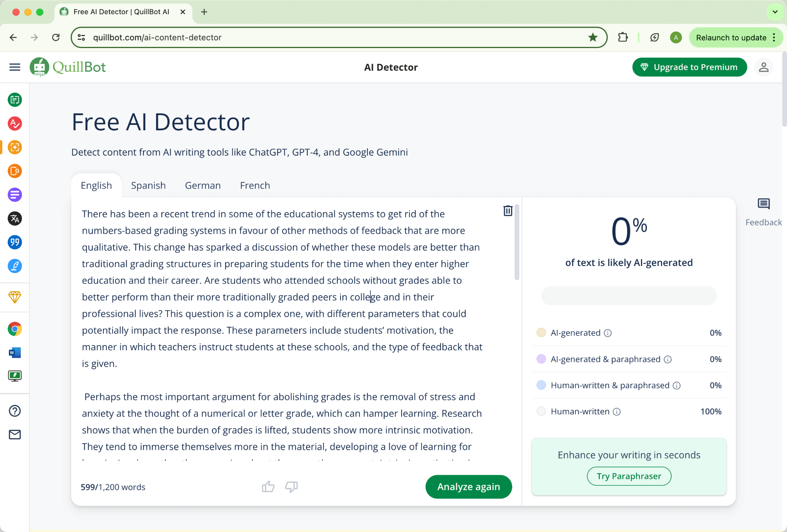
Task: Open the QuillBot Flow pen icon
Action: (15, 266)
